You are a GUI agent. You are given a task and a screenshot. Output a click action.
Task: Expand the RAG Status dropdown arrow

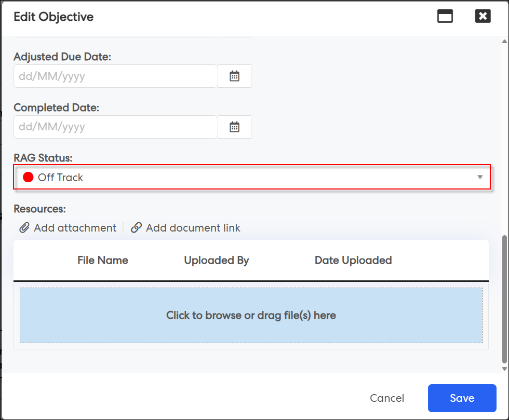coord(480,177)
